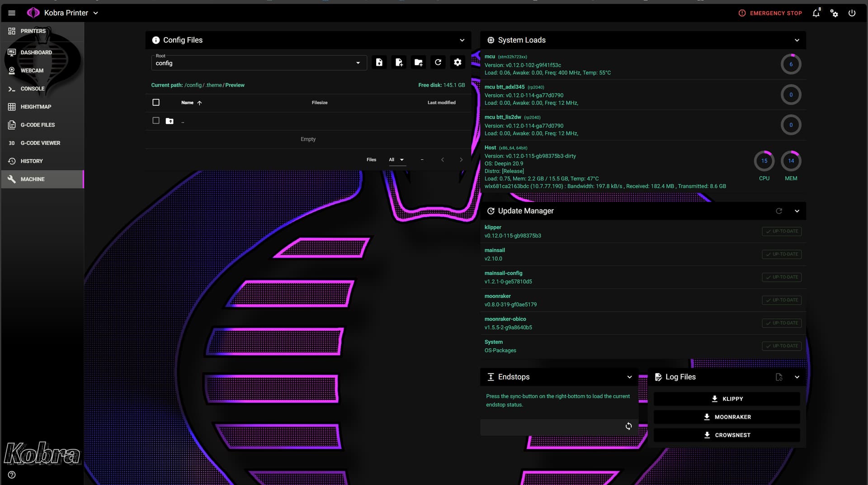
Task: Open the notifications bell
Action: [816, 13]
